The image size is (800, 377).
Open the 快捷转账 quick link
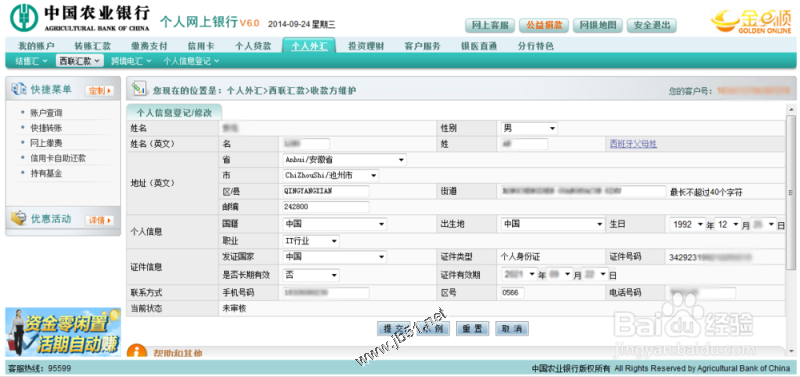tap(46, 128)
